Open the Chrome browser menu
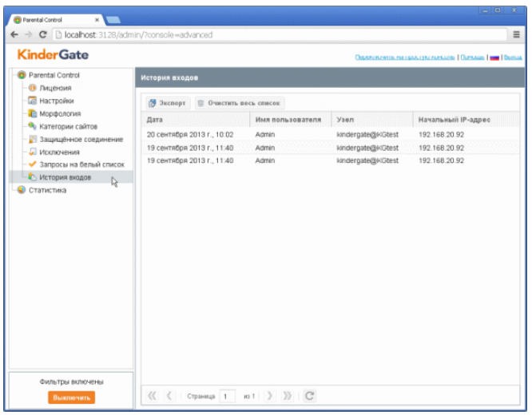 (x=517, y=35)
